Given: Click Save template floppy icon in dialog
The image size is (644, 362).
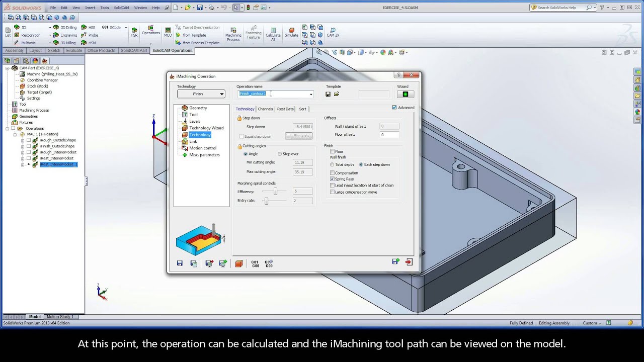Looking at the screenshot, I should [x=328, y=94].
